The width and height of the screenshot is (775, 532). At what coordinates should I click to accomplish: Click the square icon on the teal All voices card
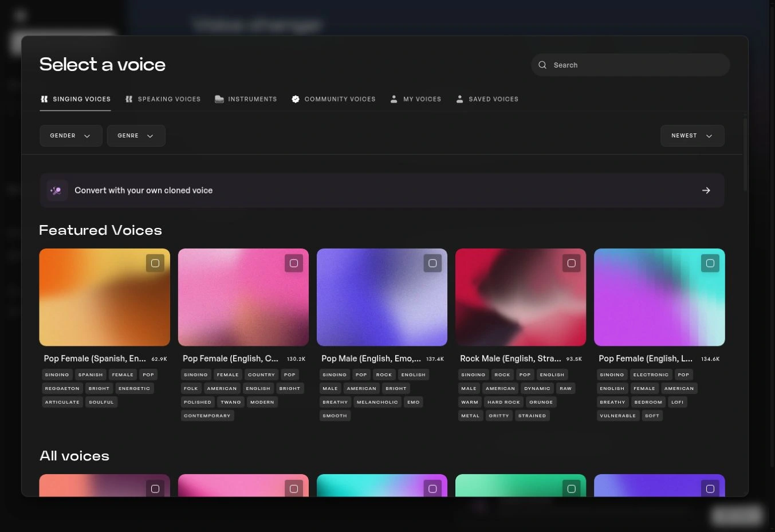(x=432, y=488)
